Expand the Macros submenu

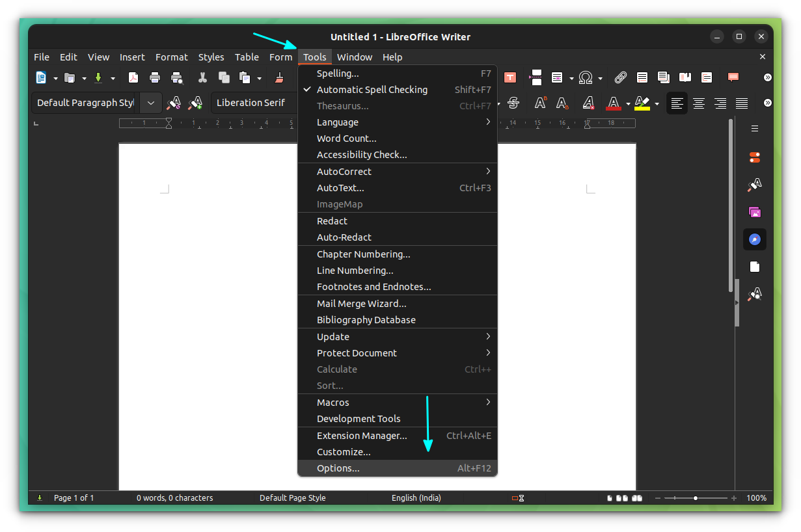tap(398, 403)
